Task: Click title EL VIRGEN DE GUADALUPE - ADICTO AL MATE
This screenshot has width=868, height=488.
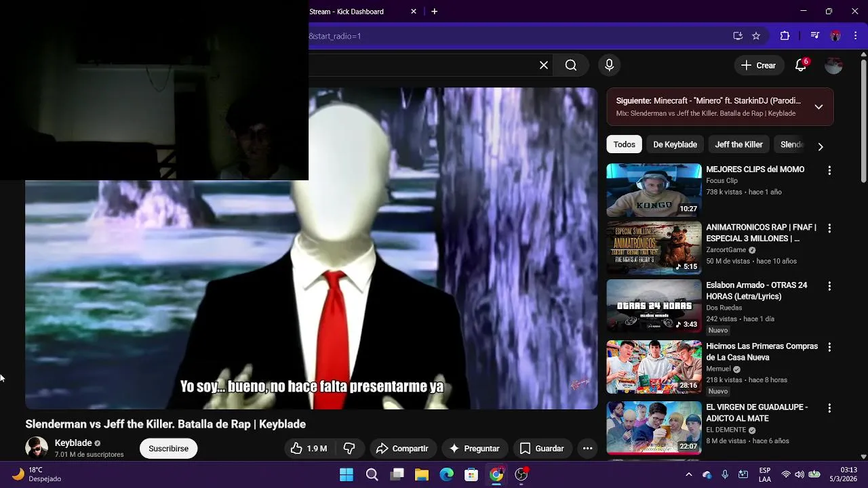Action: tap(757, 413)
